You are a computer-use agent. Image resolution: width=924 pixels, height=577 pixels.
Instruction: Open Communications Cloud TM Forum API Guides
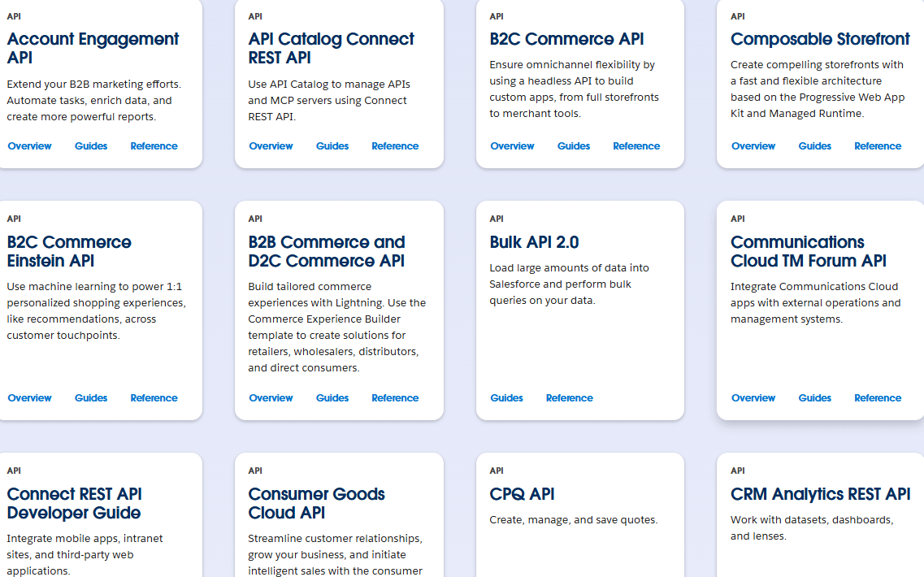(x=815, y=398)
